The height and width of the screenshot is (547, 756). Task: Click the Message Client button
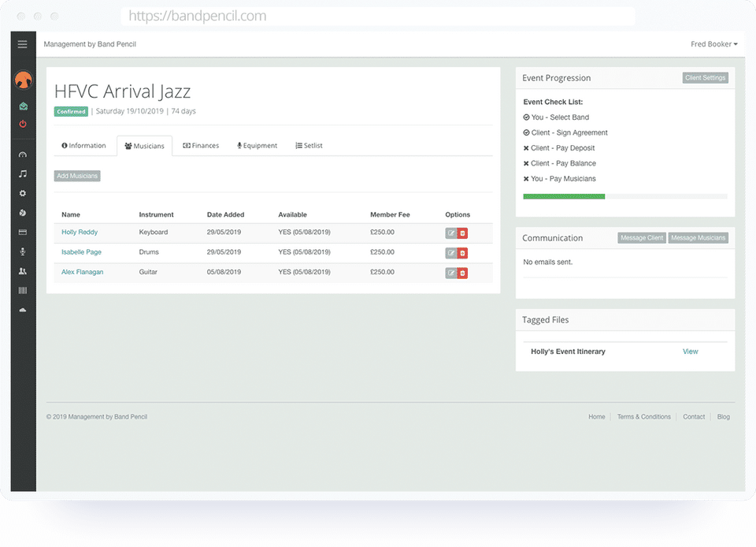pos(642,238)
